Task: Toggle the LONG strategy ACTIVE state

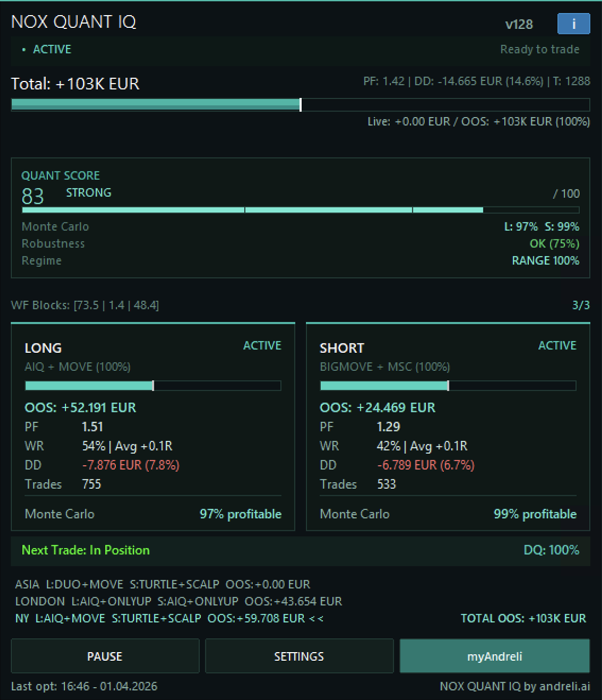Action: pyautogui.click(x=262, y=345)
